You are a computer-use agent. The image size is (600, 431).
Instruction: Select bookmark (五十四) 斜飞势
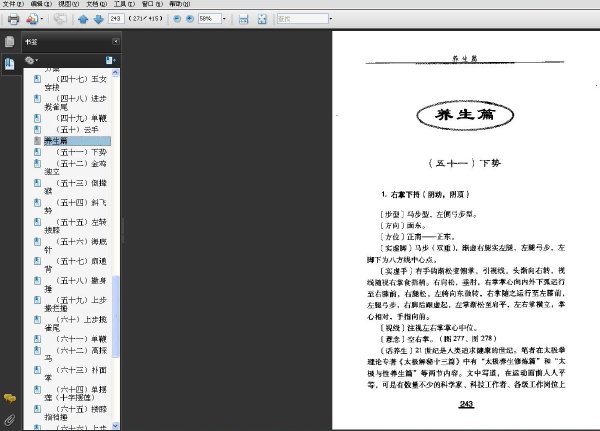pyautogui.click(x=75, y=206)
